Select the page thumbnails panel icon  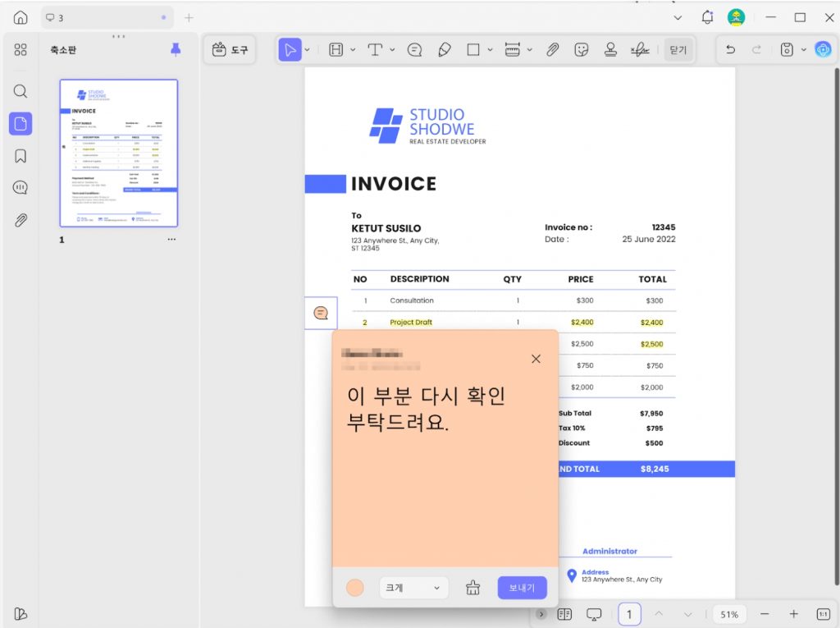coord(21,124)
